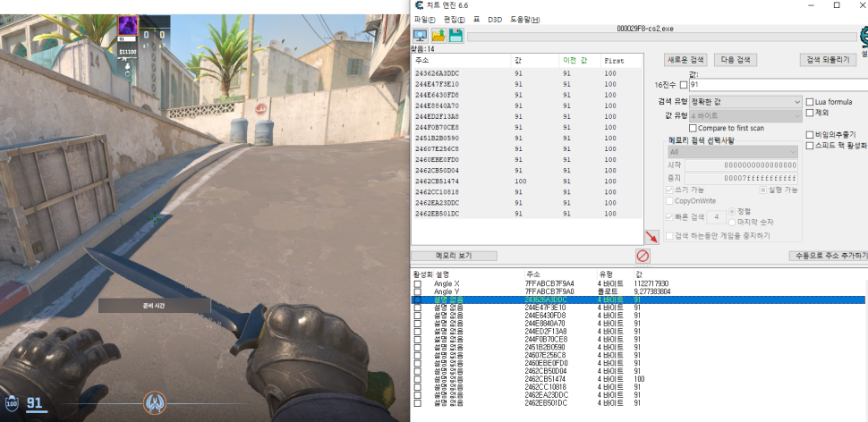Enable the 스피드 핵 활성화 checkbox
The height and width of the screenshot is (422, 868).
(810, 146)
